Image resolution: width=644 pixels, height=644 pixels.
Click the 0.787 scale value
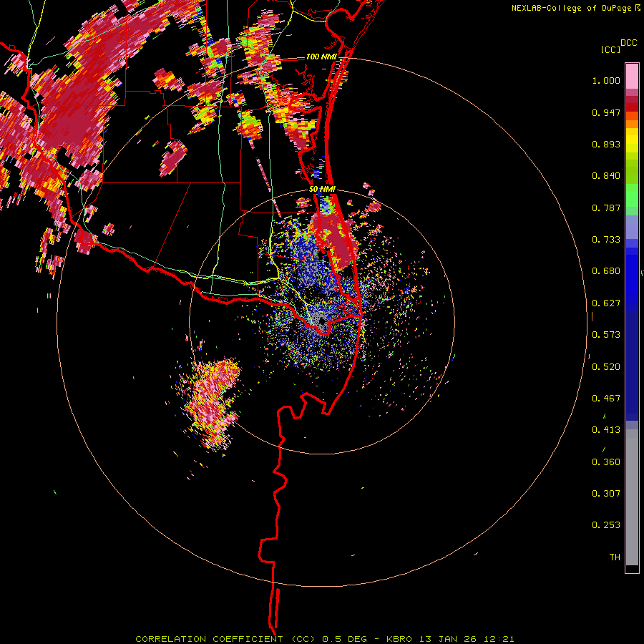tap(606, 208)
